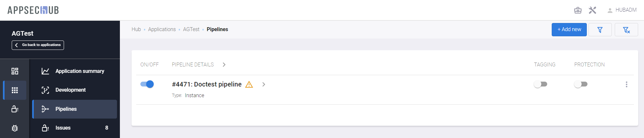Click the briefcase icon in top bar
The image size is (644, 138).
578,10
